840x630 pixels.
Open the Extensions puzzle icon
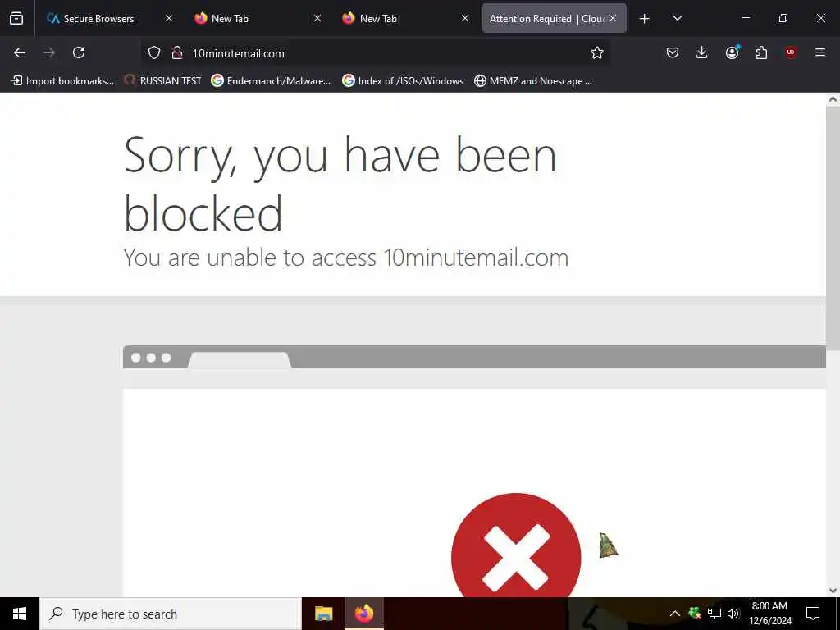(761, 52)
